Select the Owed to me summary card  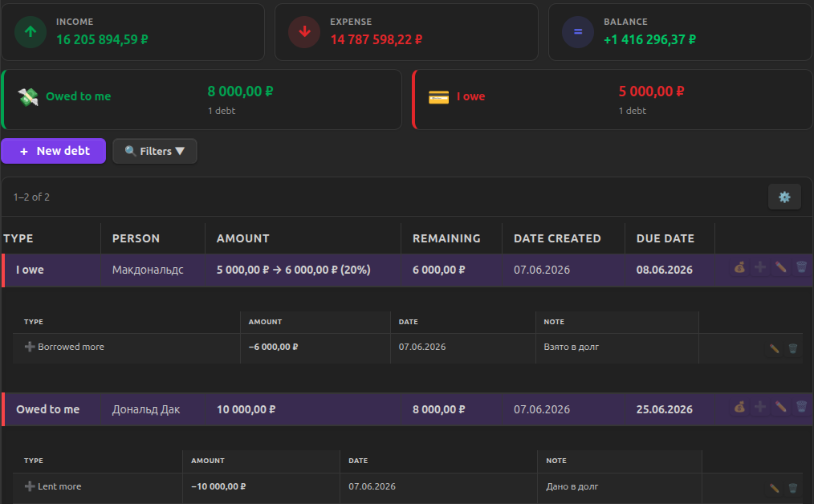point(201,100)
